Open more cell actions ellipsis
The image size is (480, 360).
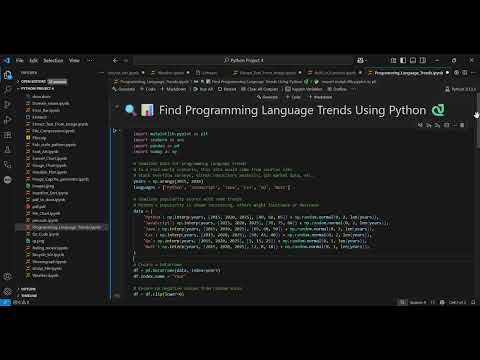tap(454, 125)
